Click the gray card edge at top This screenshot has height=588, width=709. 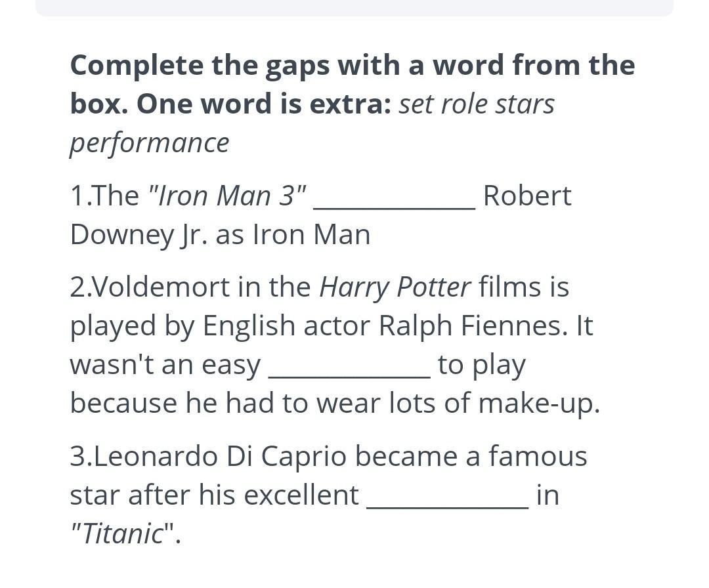pyautogui.click(x=354, y=8)
